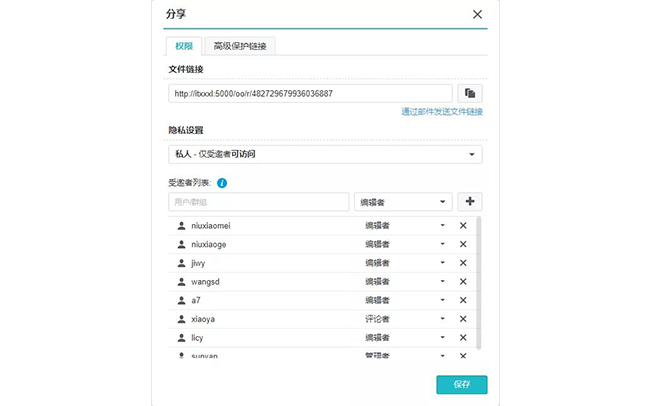The height and width of the screenshot is (406, 650).
Task: Open the 通过邮件发送文件链接 link
Action: 442,112
